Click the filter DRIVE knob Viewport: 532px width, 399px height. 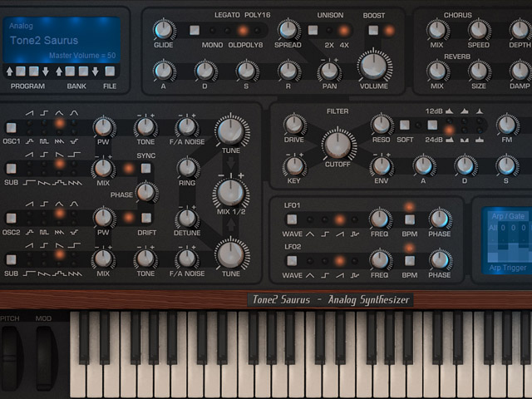click(x=294, y=125)
